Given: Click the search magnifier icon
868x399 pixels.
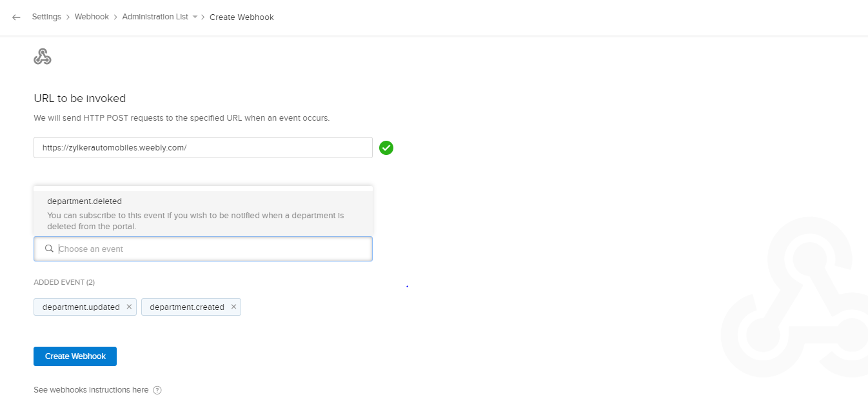Looking at the screenshot, I should pyautogui.click(x=49, y=249).
